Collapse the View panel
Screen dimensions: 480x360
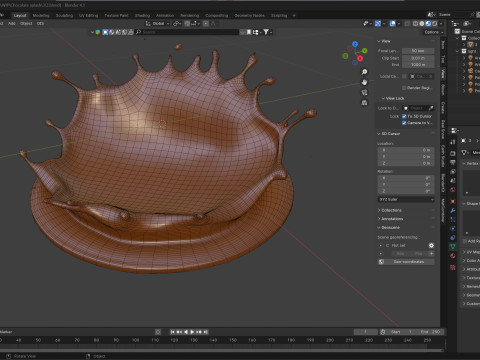tap(384, 41)
